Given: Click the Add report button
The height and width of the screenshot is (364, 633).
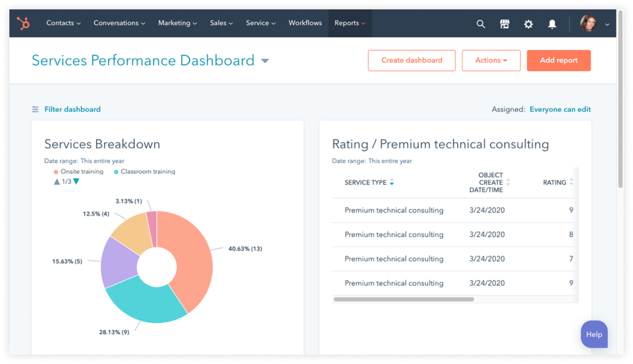Looking at the screenshot, I should click(558, 61).
